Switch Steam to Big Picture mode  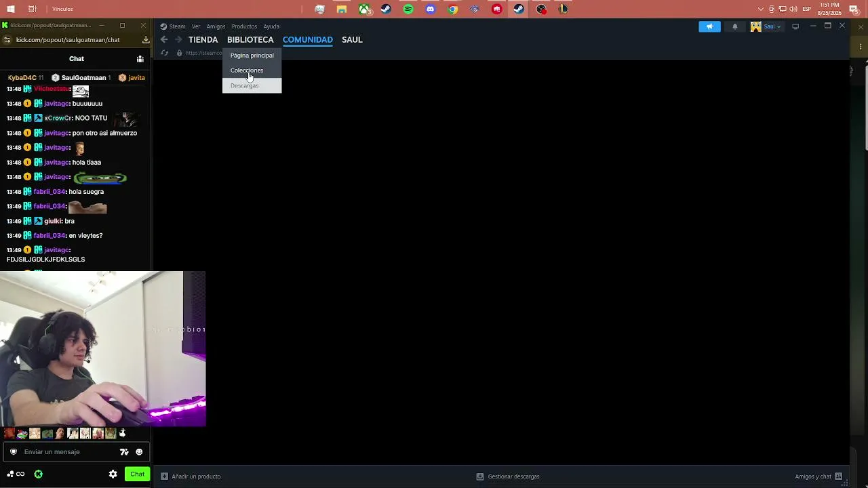click(x=795, y=26)
